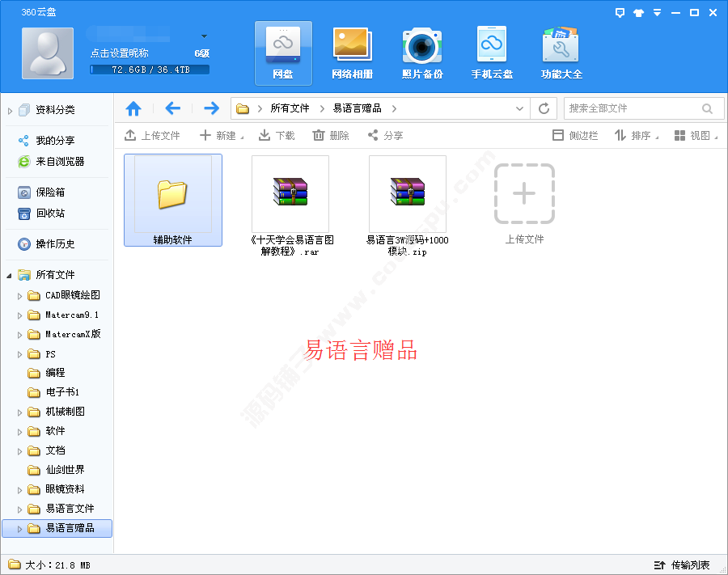Click 分享 toolbar button
The height and width of the screenshot is (575, 728).
pos(385,136)
